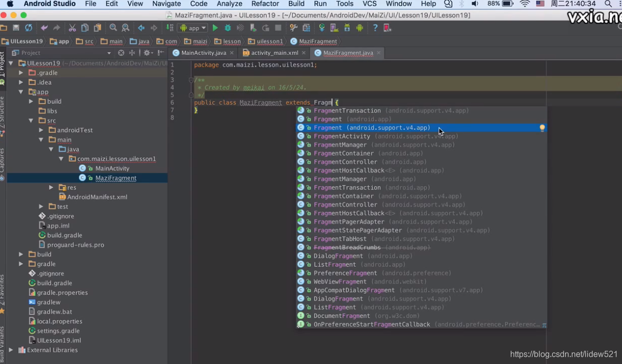
Task: Expand the test folder under src
Action: (42, 207)
